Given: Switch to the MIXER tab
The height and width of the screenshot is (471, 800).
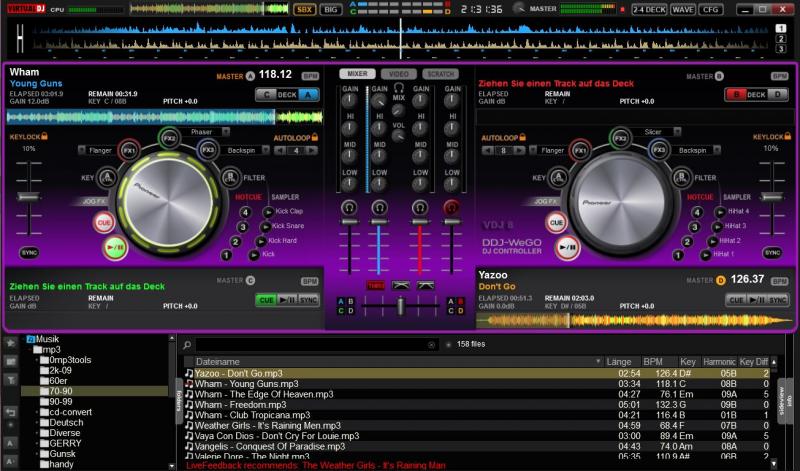Looking at the screenshot, I should (x=358, y=74).
